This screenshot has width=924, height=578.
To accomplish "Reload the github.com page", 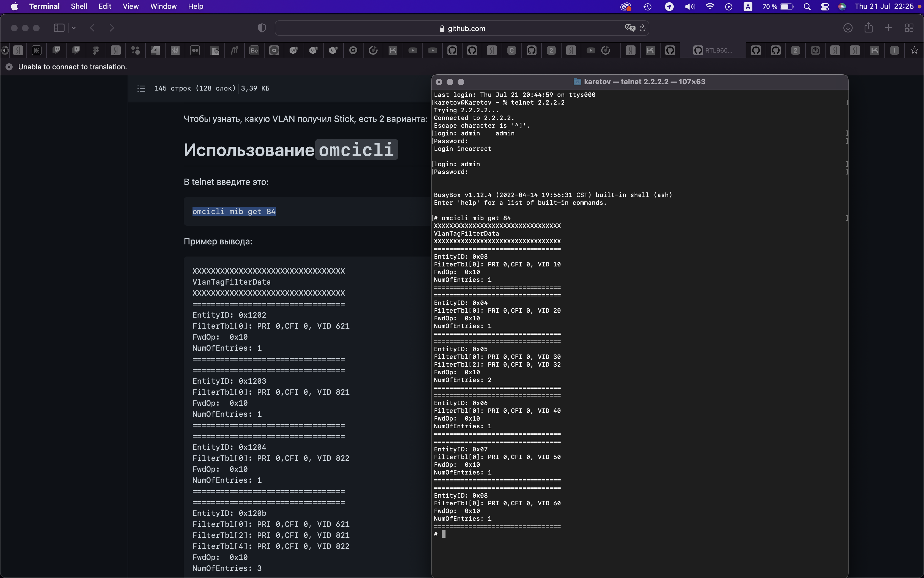I will click(642, 28).
